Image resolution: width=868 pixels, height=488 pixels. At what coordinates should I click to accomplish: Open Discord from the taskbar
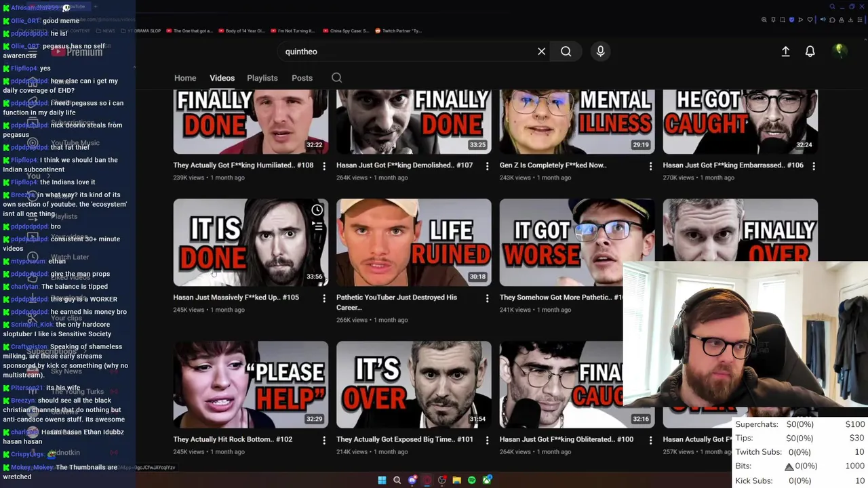412,480
